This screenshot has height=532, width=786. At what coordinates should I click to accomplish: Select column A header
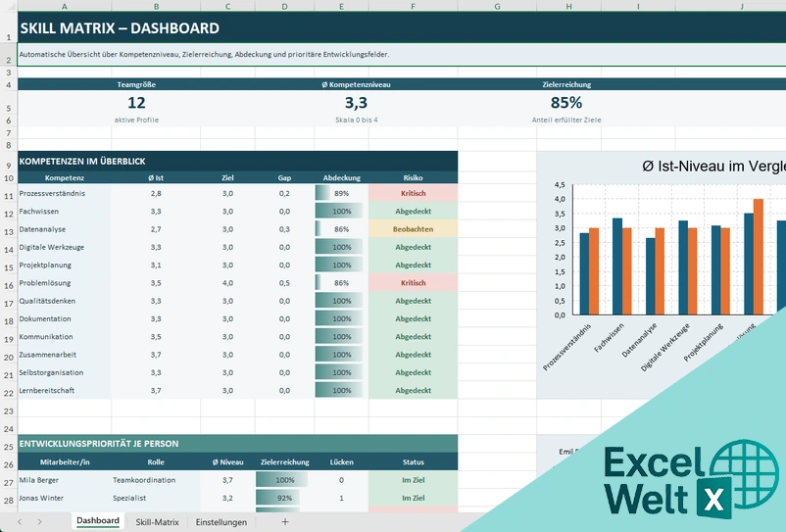(x=64, y=6)
